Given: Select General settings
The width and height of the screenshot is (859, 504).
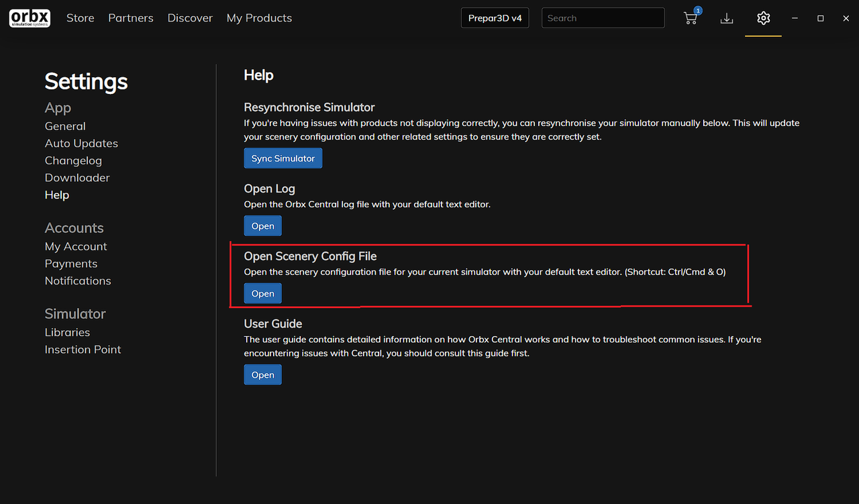Looking at the screenshot, I should (65, 126).
